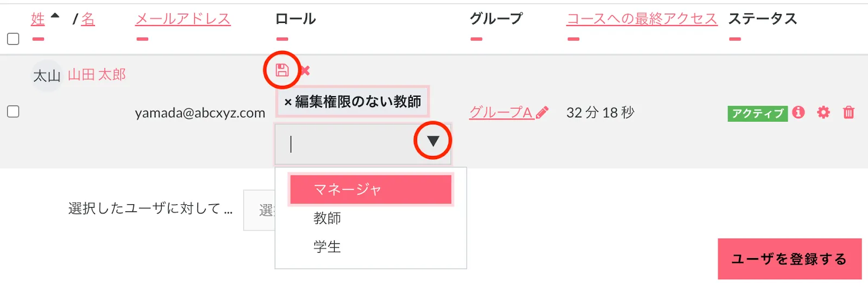Remove the 編集権限のない教師 role tag

pyautogui.click(x=288, y=102)
